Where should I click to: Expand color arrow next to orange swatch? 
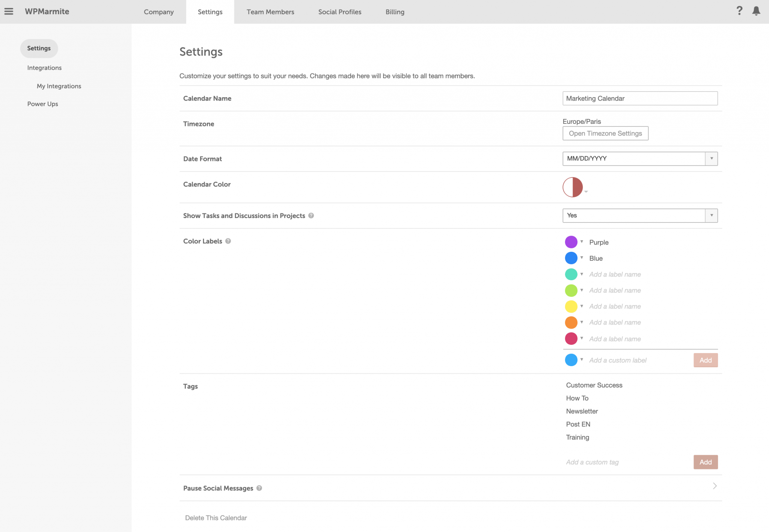(x=582, y=322)
